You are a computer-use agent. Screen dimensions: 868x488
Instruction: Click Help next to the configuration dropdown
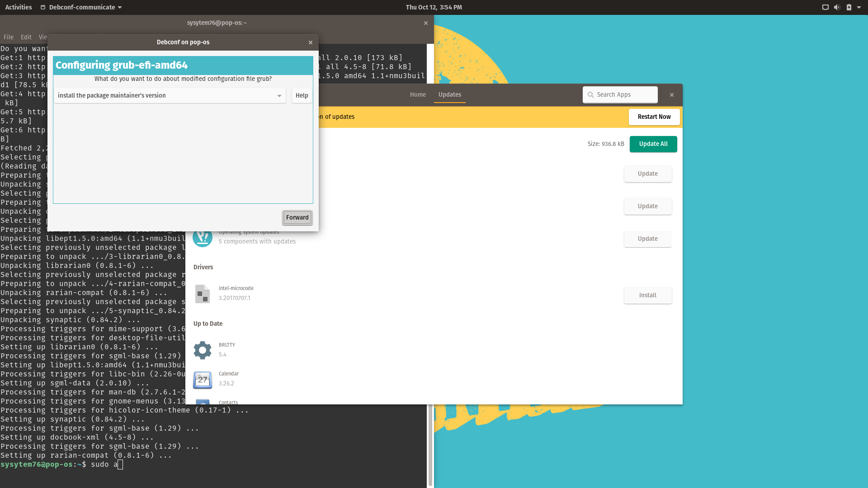(x=301, y=95)
